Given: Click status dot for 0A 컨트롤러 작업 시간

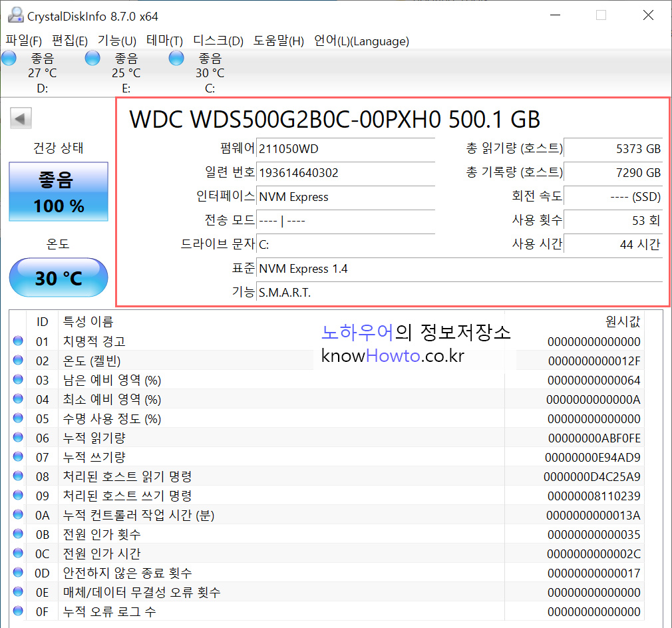Looking at the screenshot, I should tap(18, 514).
